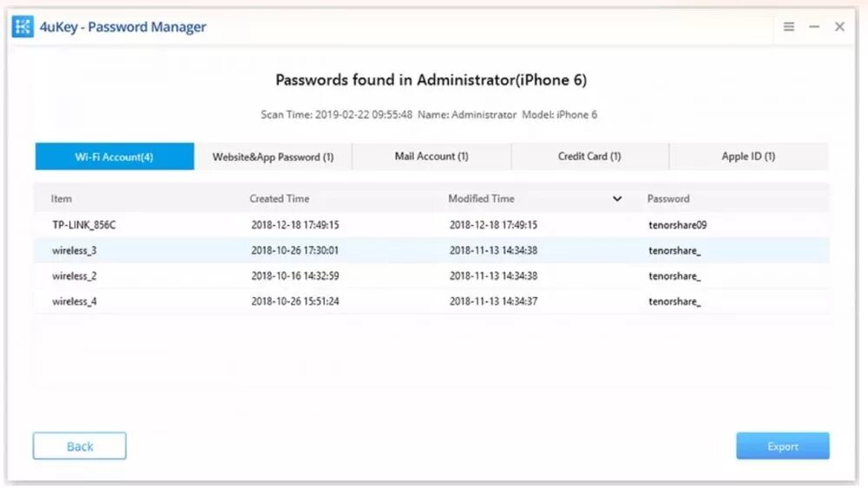Screen dimensions: 868x489
Task: Sort by Item column header
Action: coord(62,199)
